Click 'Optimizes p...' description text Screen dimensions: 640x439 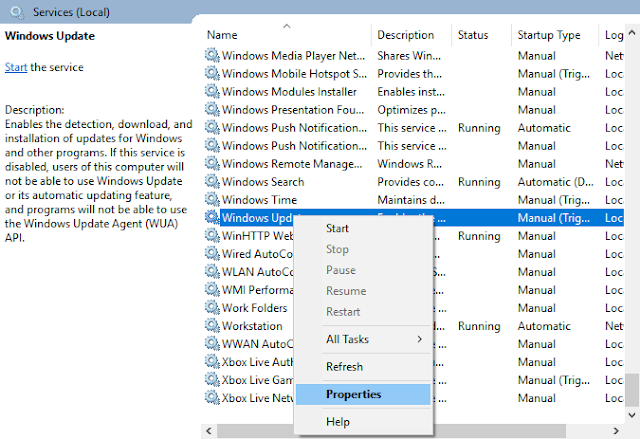click(x=411, y=110)
